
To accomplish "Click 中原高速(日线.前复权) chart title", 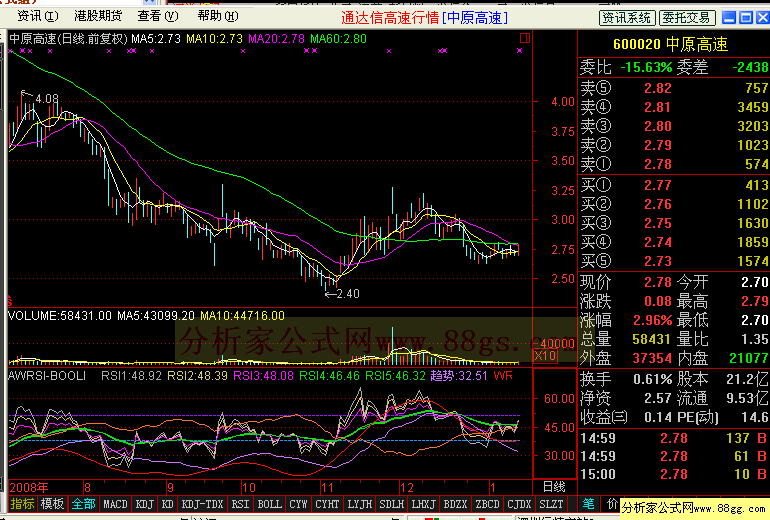I will 68,39.
